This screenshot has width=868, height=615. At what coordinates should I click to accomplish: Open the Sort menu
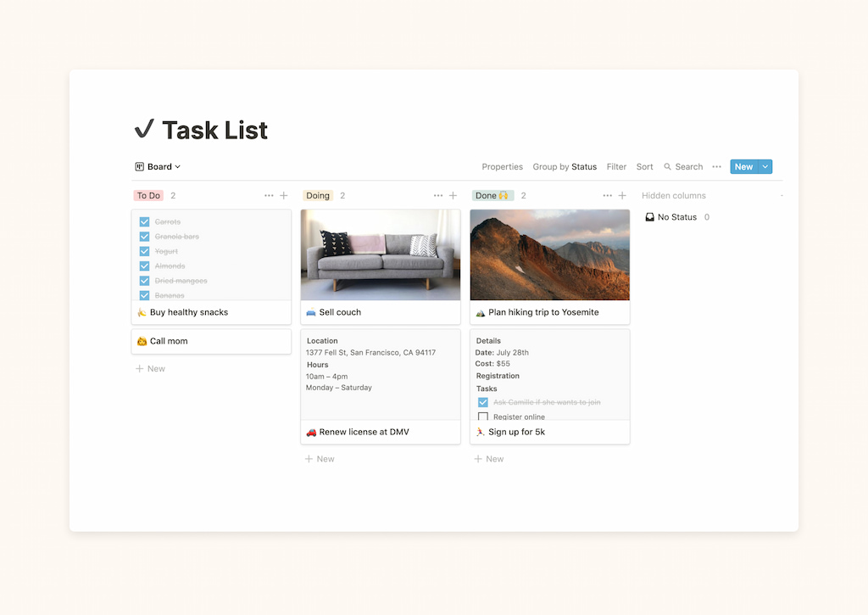pos(644,167)
